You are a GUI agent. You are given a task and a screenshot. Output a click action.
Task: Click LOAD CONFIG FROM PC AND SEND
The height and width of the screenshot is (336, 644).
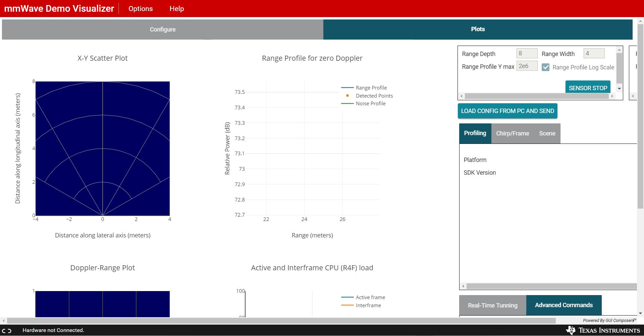[x=507, y=111]
